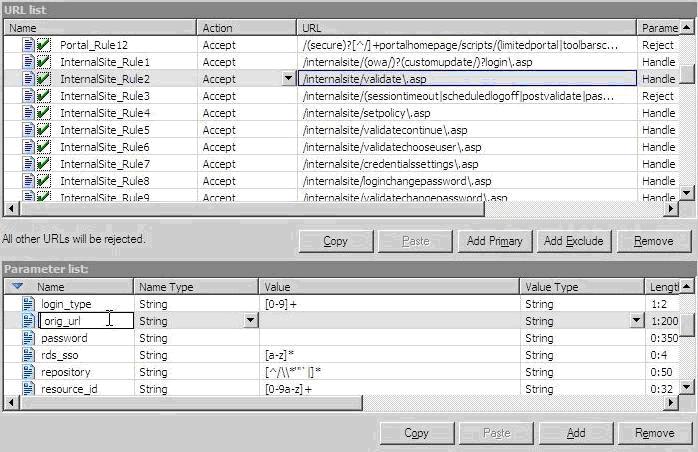This screenshot has height=452, width=698.
Task: Click the parameter list vertical scroll down arrow
Action: pos(686,387)
